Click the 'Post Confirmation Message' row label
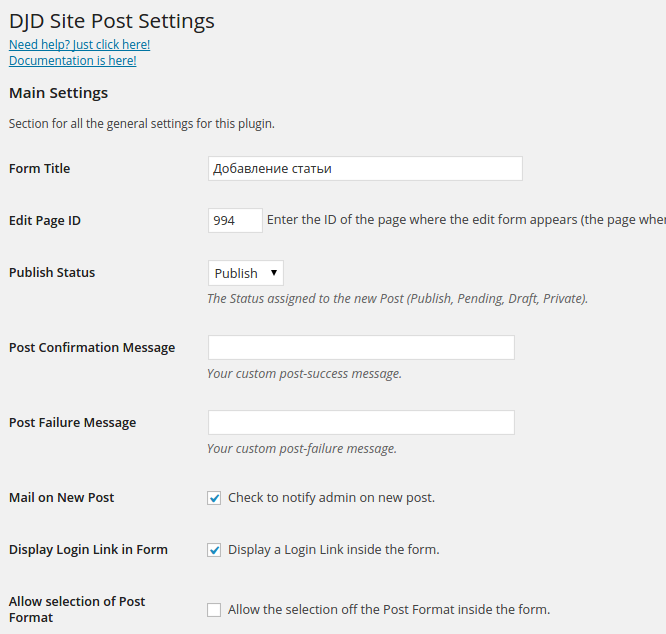This screenshot has width=666, height=634. (x=92, y=348)
